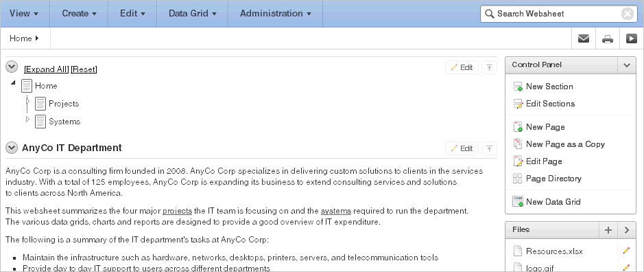
Task: Click the AnyCo IT Department heading
Action: 72,148
